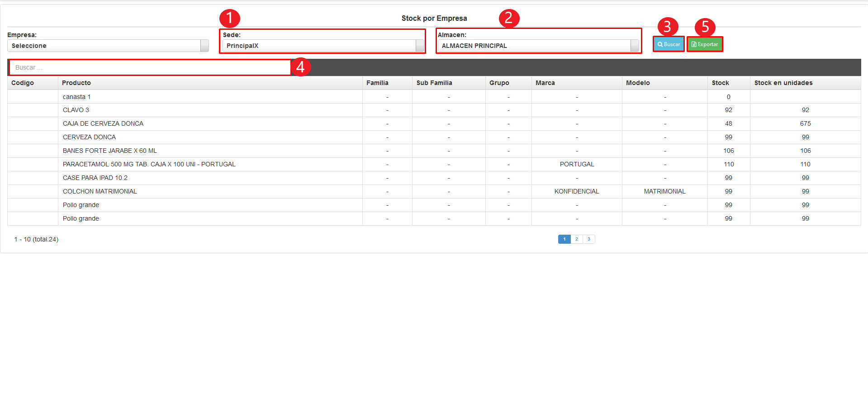This screenshot has width=868, height=397.
Task: Select the CASE PARA IPAD 10.2 row
Action: [x=434, y=178]
